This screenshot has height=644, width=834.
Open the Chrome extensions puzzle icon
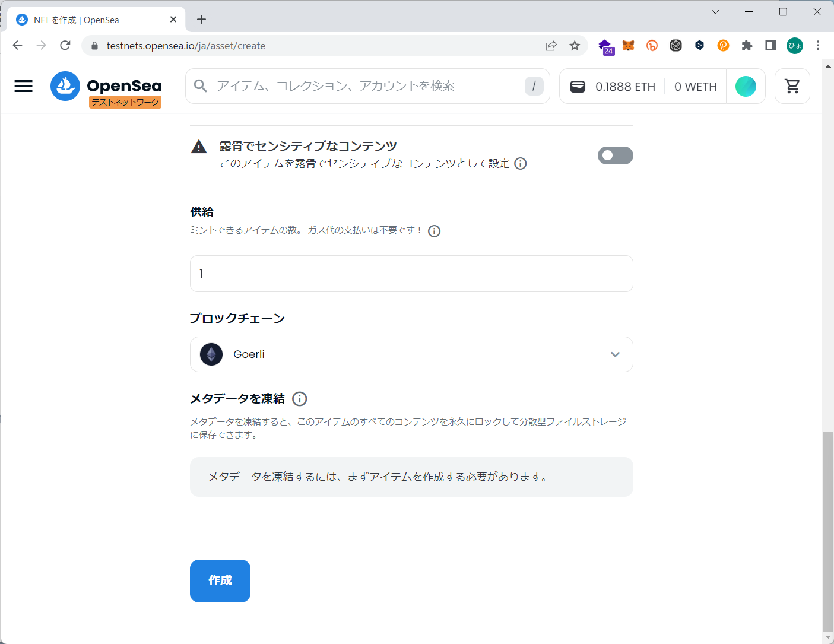pyautogui.click(x=747, y=46)
